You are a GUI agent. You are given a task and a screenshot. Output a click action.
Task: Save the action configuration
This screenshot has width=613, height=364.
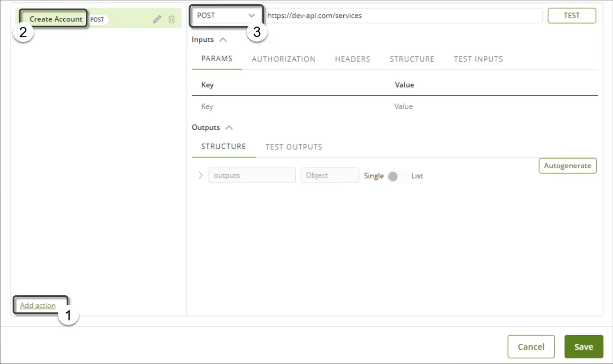[x=584, y=346]
